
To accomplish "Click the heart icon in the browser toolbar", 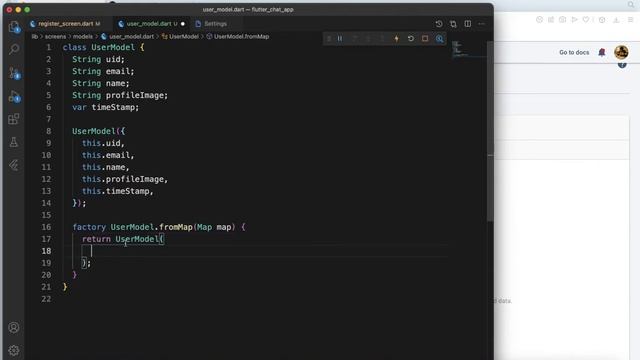I will click(586, 20).
